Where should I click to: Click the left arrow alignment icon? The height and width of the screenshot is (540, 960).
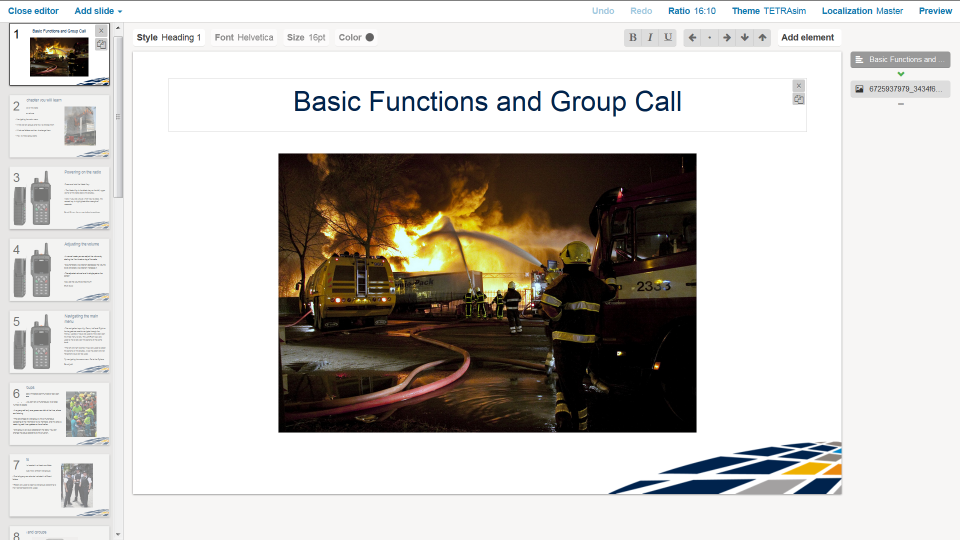pos(692,38)
